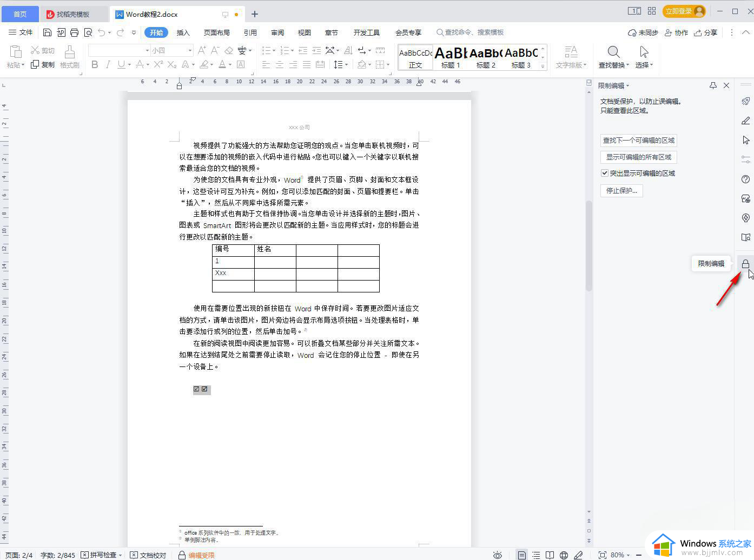Image resolution: width=754 pixels, height=560 pixels.
Task: Click the Collaborate button
Action: click(676, 32)
